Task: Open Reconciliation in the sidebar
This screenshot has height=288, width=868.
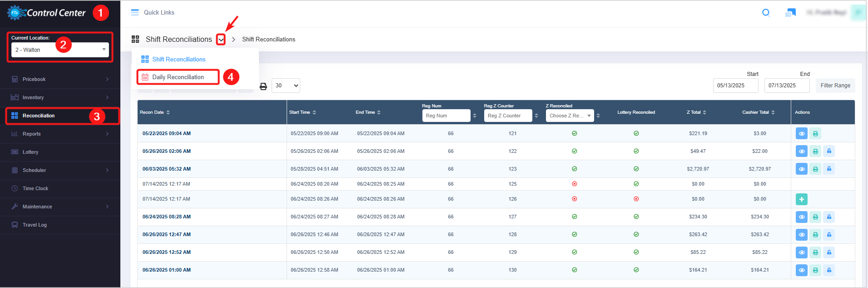Action: tap(39, 116)
